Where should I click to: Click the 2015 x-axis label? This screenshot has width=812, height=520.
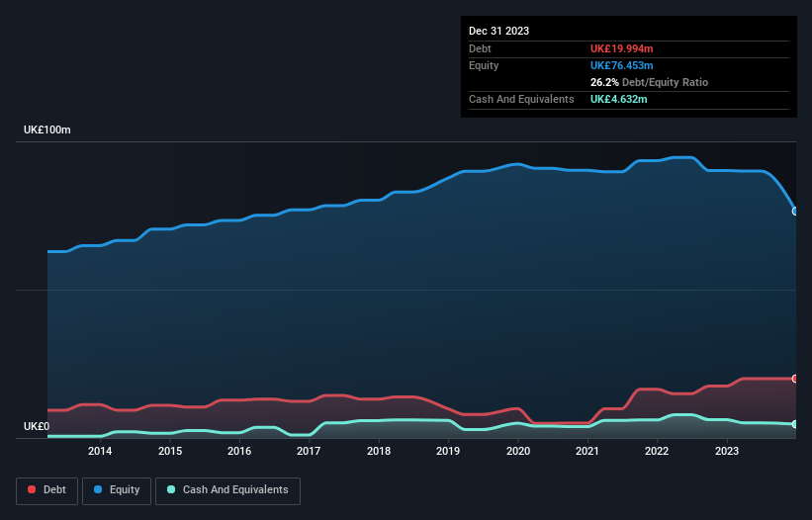click(170, 451)
